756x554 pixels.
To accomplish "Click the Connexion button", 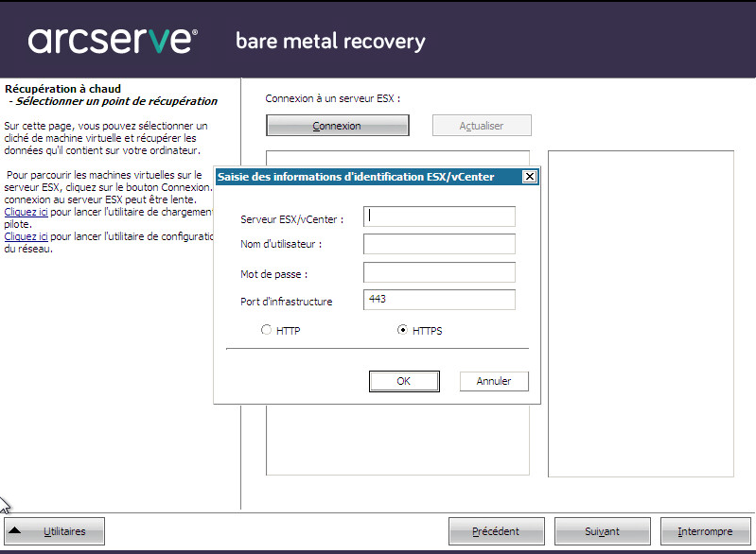I will click(x=338, y=125).
